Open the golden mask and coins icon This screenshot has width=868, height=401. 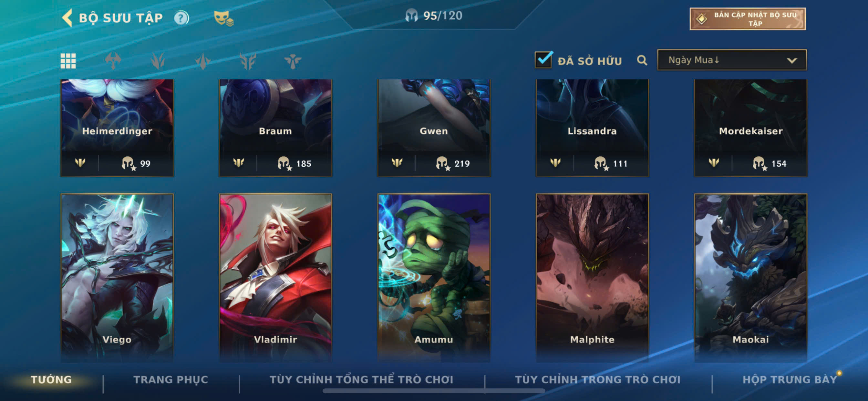(224, 18)
